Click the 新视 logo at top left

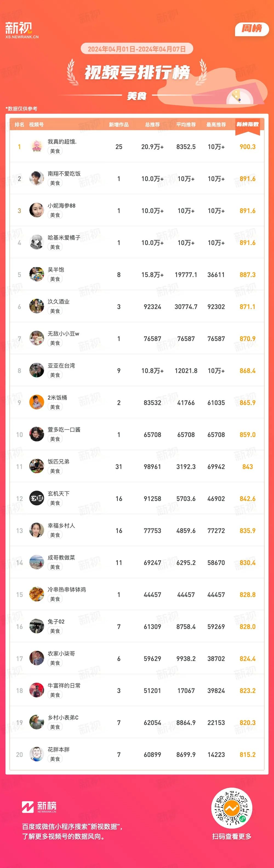pos(22,30)
